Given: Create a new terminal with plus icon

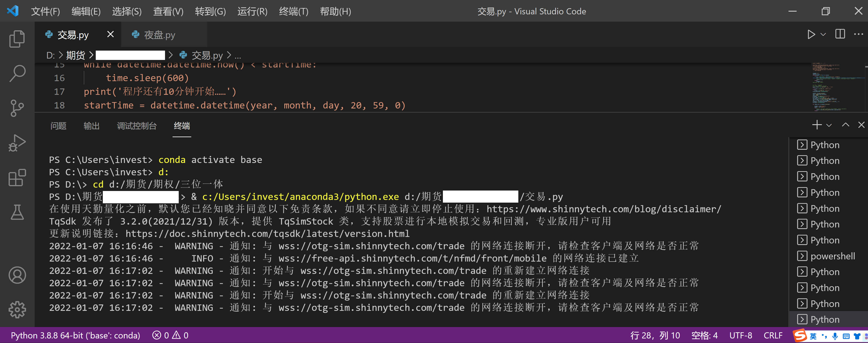Looking at the screenshot, I should (817, 125).
